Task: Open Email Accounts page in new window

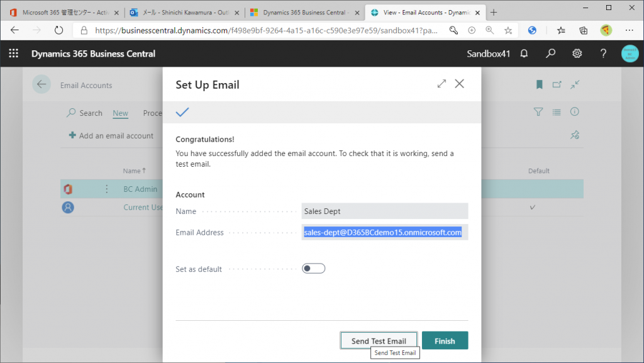Action: click(x=557, y=84)
